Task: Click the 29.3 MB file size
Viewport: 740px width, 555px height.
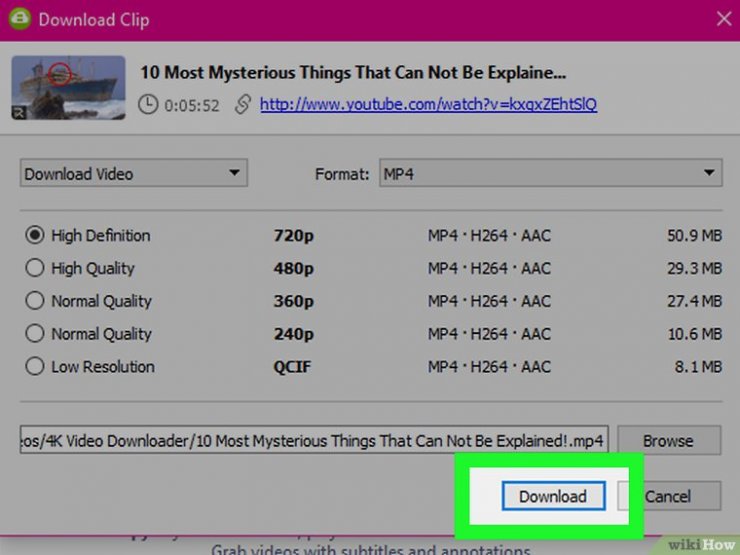Action: 694,268
